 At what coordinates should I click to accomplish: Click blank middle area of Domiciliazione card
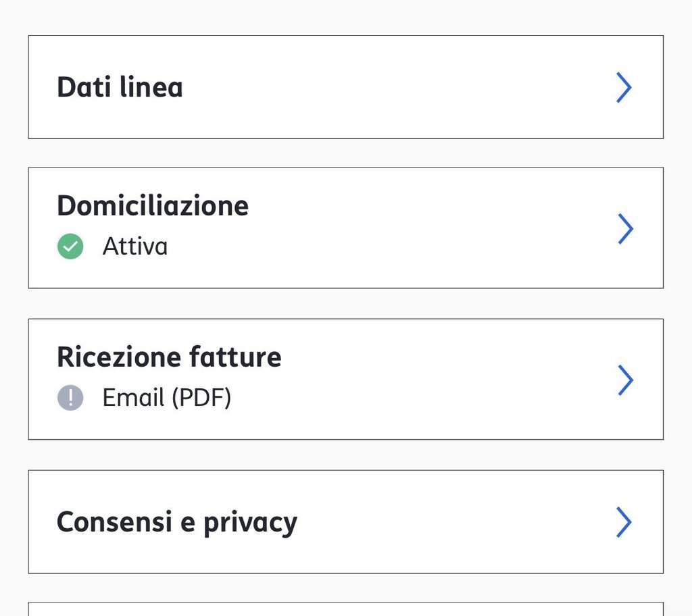[x=419, y=228]
